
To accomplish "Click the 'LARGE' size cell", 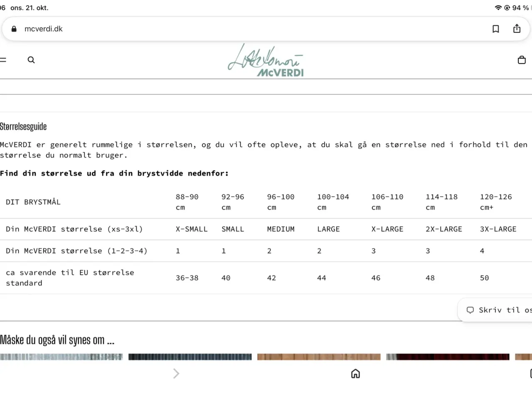I will [x=328, y=229].
